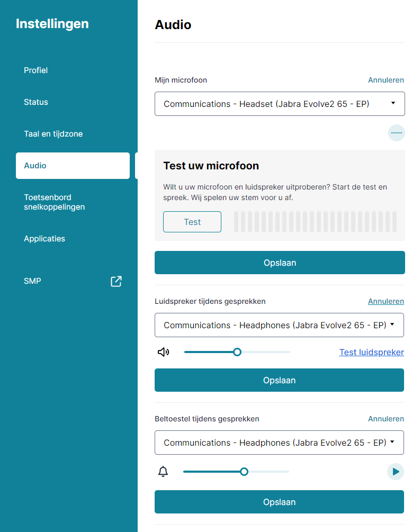The image size is (412, 532).
Task: Play the ringtone test sound
Action: point(395,472)
